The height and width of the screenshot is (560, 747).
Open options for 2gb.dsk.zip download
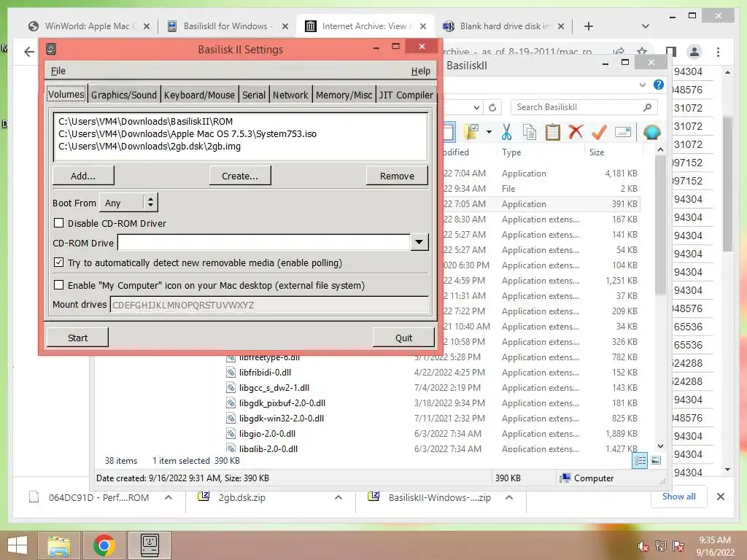(338, 497)
